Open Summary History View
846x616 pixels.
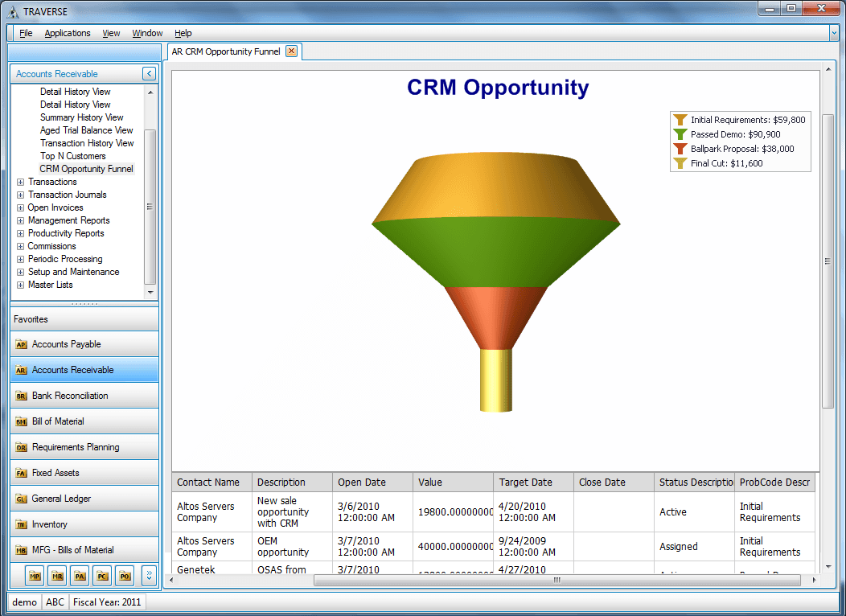point(81,117)
